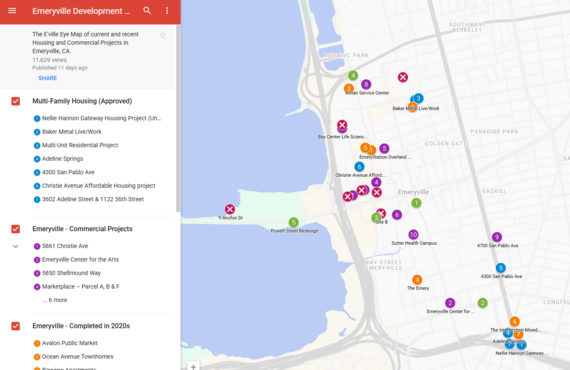This screenshot has height=370, width=570.
Task: Click green marker 3 at Site B
Action: (376, 218)
